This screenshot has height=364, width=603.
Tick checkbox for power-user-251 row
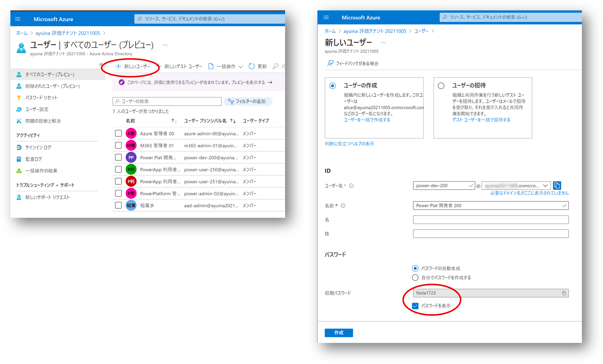coord(118,181)
